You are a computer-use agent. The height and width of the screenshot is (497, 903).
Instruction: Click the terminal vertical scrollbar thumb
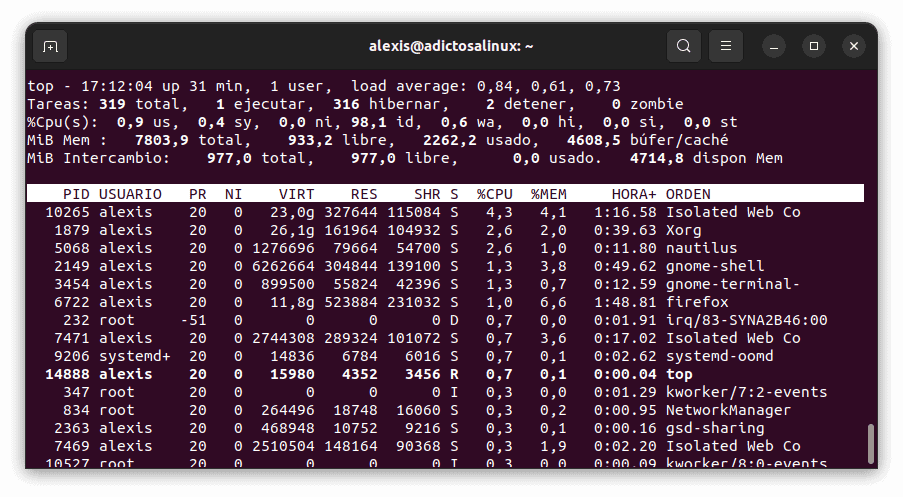tap(871, 443)
